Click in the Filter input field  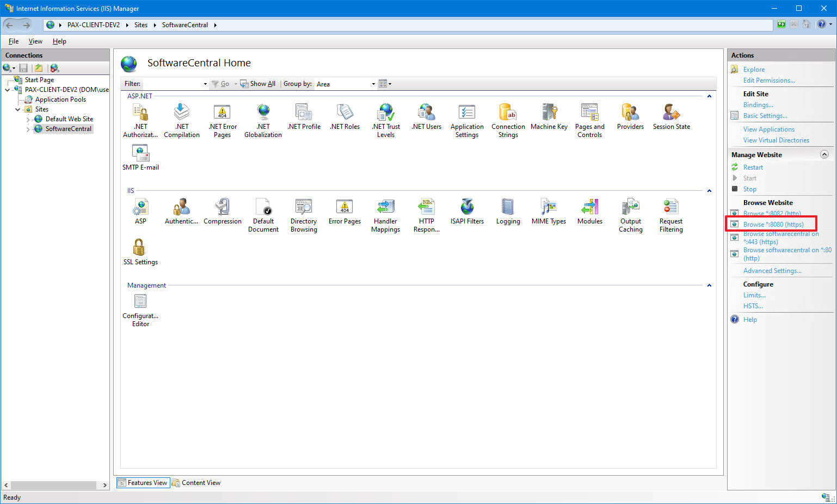[x=173, y=84]
